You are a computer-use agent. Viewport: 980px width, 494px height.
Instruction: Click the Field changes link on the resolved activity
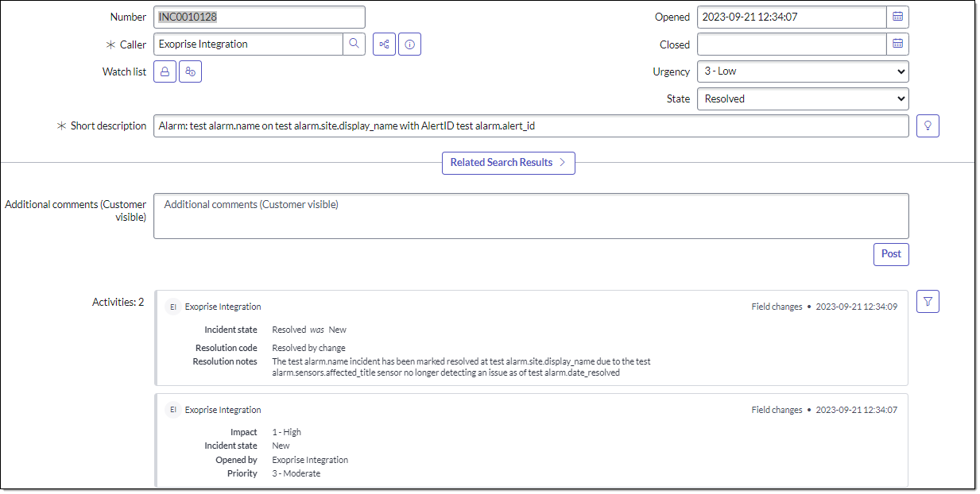(777, 306)
